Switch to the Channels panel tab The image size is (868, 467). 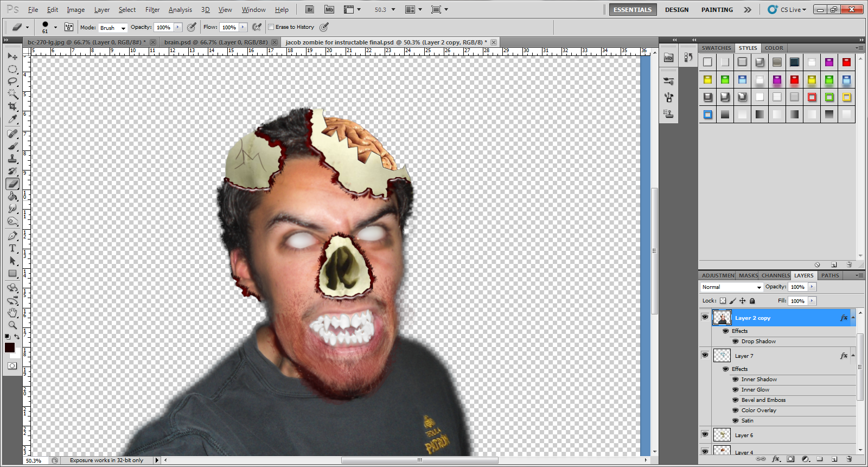point(775,275)
